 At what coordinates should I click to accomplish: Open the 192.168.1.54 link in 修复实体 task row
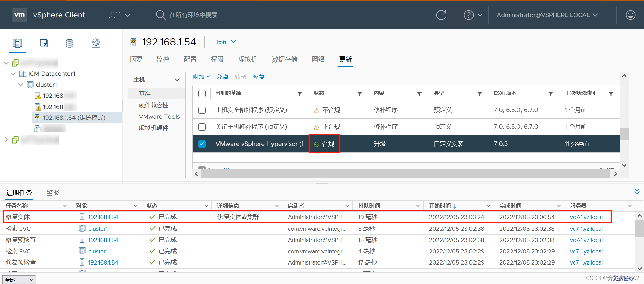point(103,217)
